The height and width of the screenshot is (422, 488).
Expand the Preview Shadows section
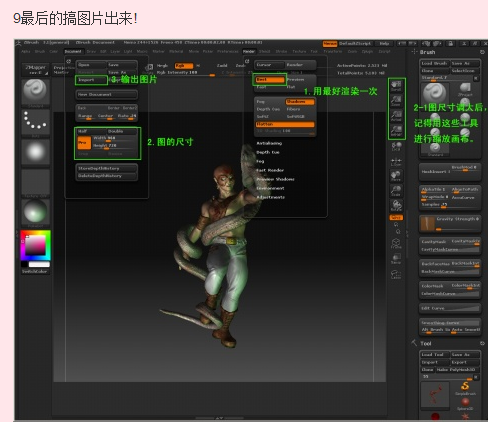275,179
